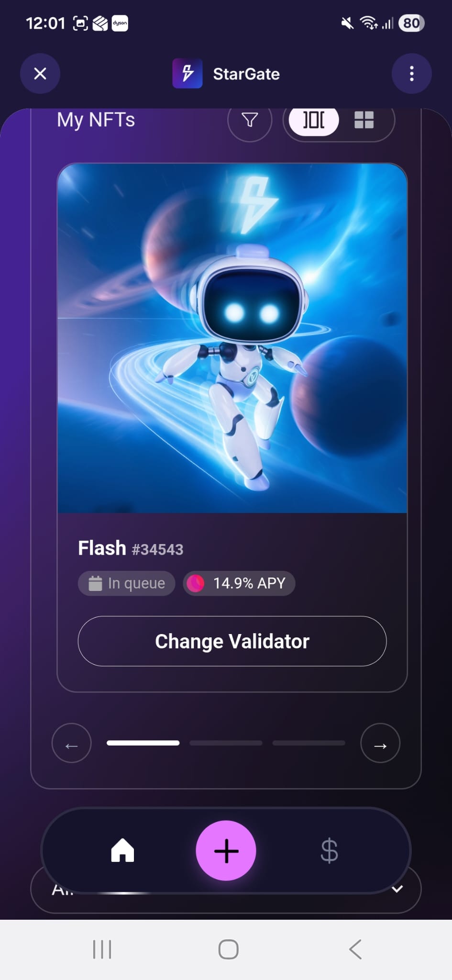Image resolution: width=452 pixels, height=980 pixels.
Task: Tap the Android back navigation button
Action: (355, 949)
